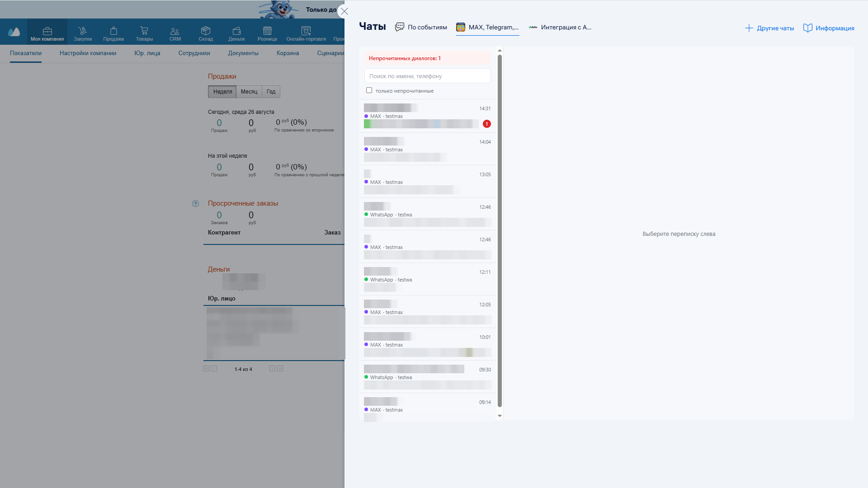Image resolution: width=868 pixels, height=488 pixels.
Task: Click the Просроченные заказы heading link
Action: (243, 203)
